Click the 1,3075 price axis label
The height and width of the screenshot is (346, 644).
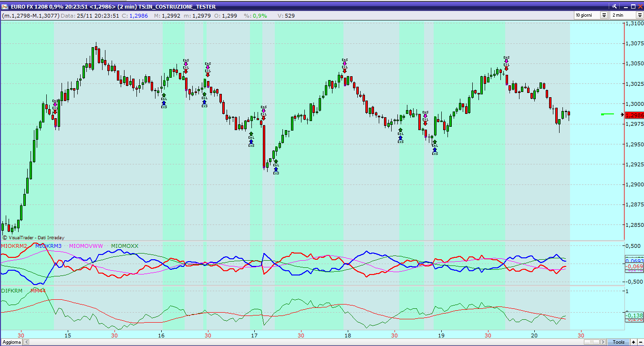tap(634, 43)
